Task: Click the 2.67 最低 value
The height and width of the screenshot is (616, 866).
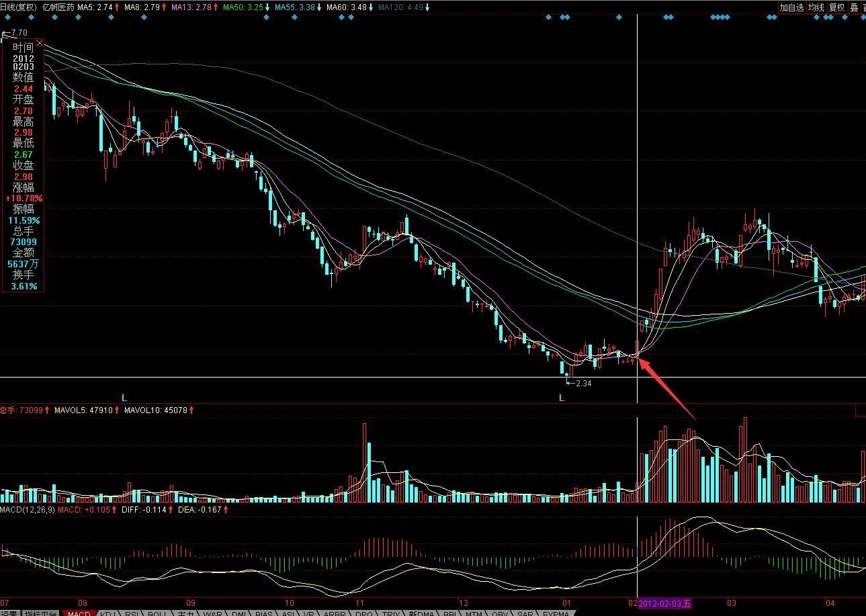Action: (24, 155)
